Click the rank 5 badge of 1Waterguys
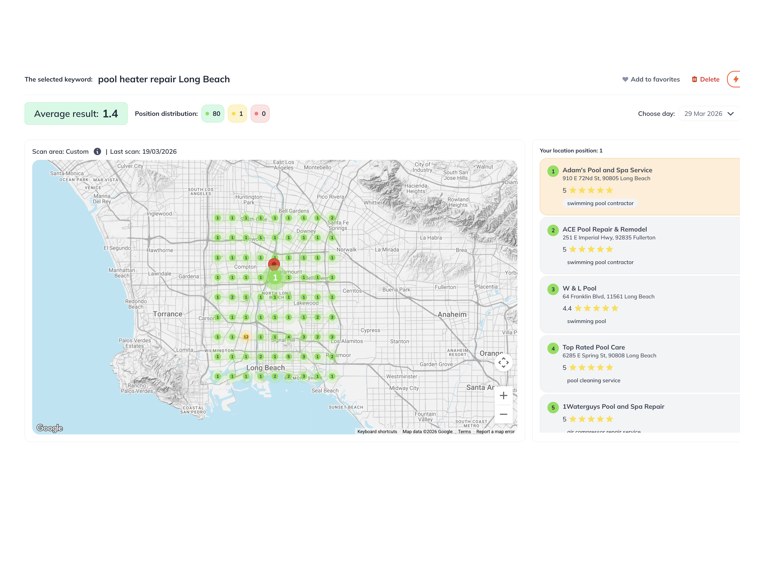 coord(553,408)
